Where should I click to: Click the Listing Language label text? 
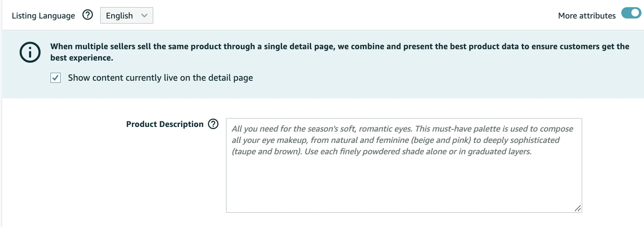43,16
